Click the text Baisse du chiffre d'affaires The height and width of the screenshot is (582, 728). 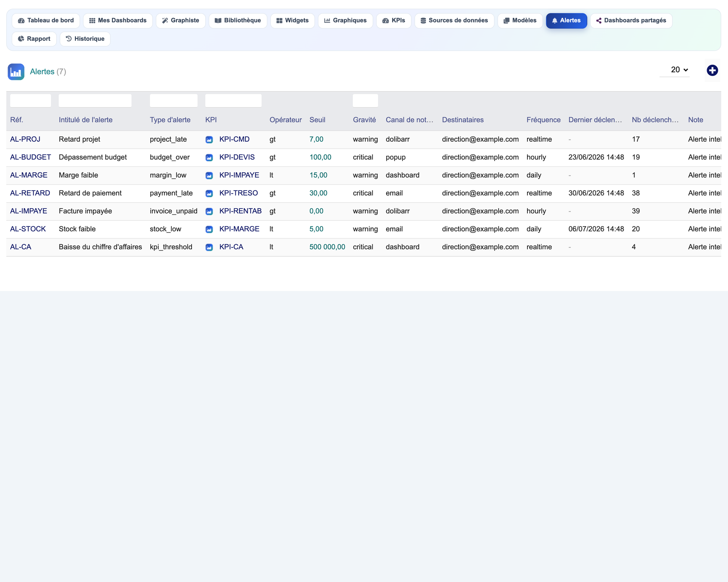100,247
